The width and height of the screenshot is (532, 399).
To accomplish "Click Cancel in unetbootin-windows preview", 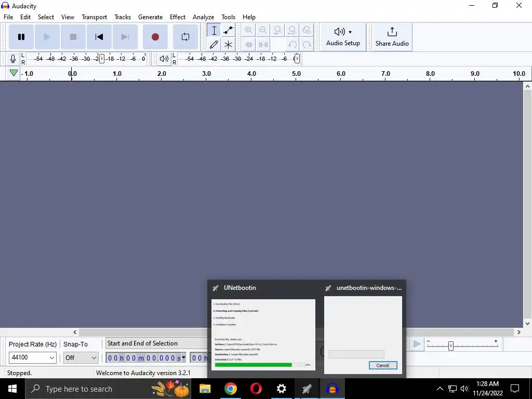I will [x=383, y=365].
